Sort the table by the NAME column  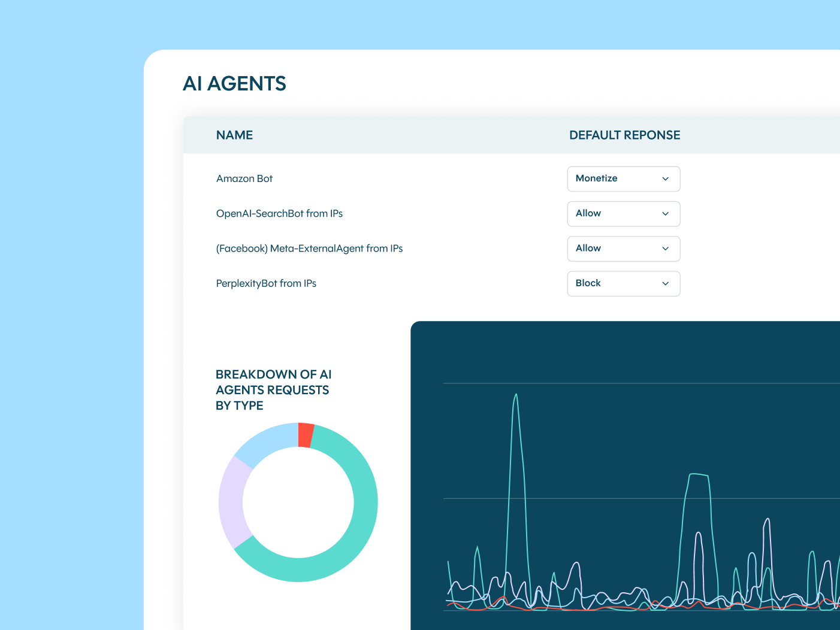click(234, 135)
